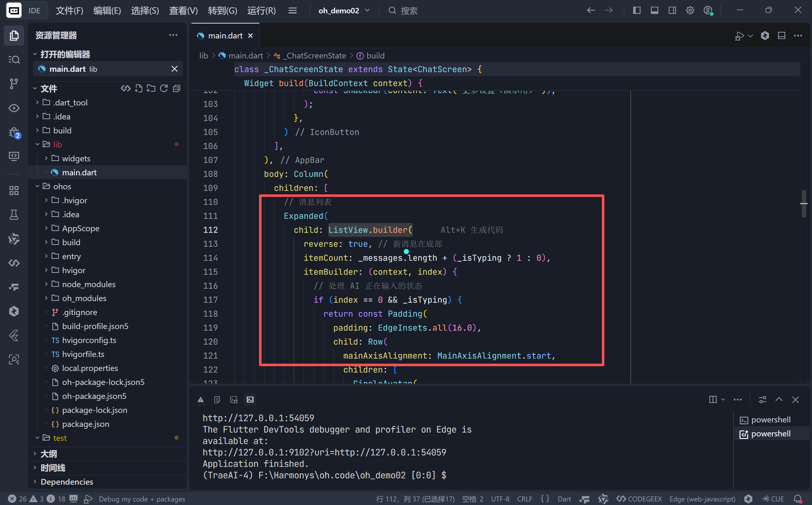
Task: Toggle the secondary sidebar layout button
Action: 672,10
